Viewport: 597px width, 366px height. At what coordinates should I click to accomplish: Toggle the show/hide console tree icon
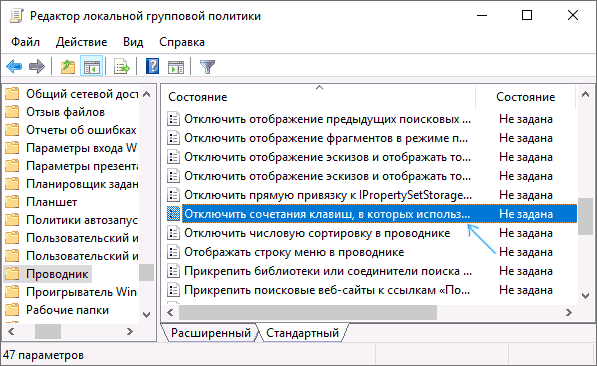91,67
